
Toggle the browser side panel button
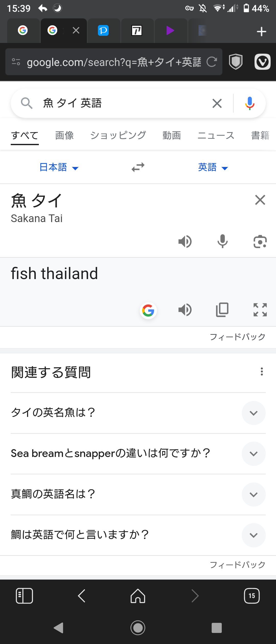click(x=24, y=596)
